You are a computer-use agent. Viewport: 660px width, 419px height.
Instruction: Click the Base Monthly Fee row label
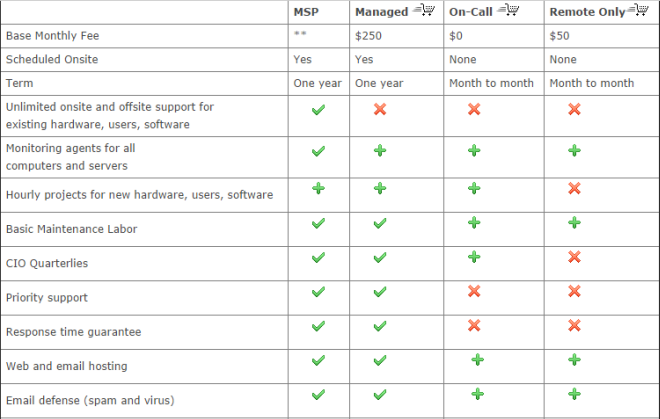[x=53, y=36]
